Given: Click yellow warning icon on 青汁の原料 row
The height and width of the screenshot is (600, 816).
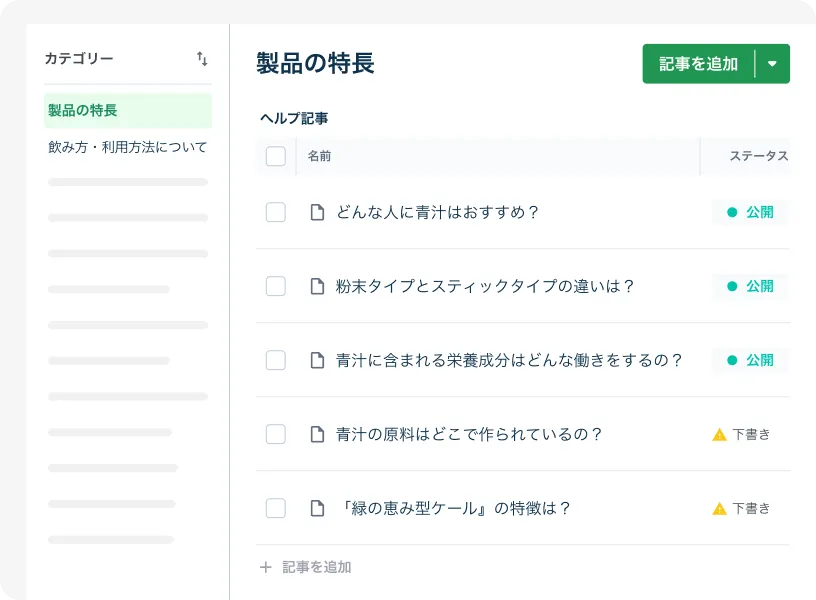Looking at the screenshot, I should point(719,434).
